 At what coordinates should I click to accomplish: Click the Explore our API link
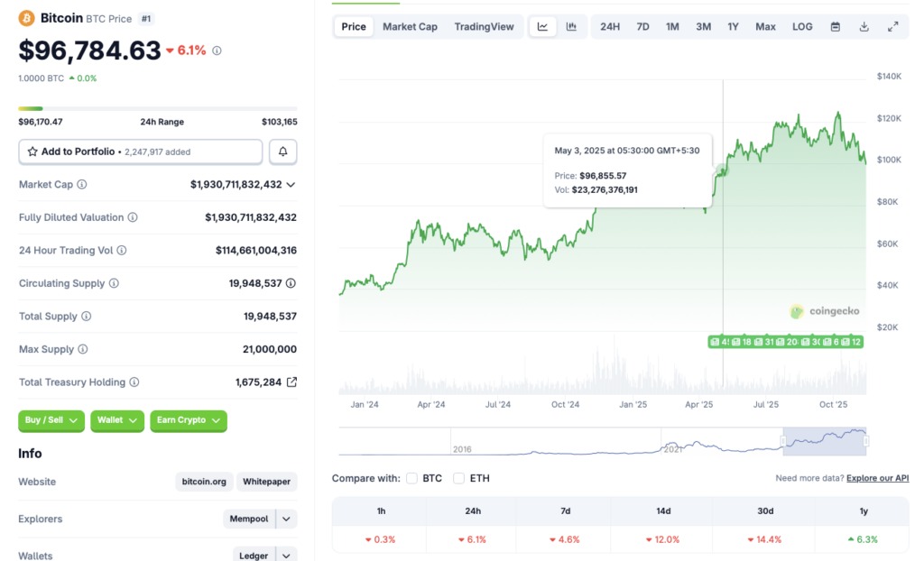(876, 478)
